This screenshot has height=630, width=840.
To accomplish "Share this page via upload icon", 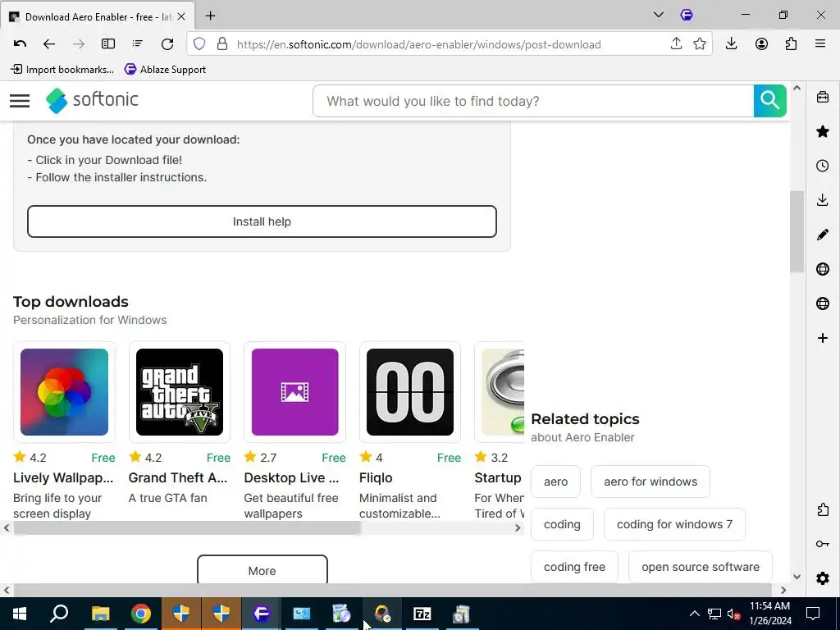I will (676, 44).
